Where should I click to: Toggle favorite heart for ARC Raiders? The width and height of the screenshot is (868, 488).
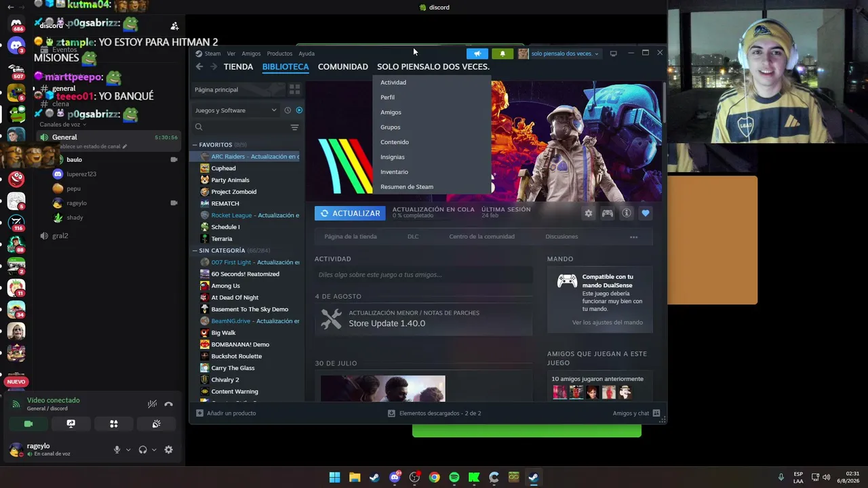[646, 213]
